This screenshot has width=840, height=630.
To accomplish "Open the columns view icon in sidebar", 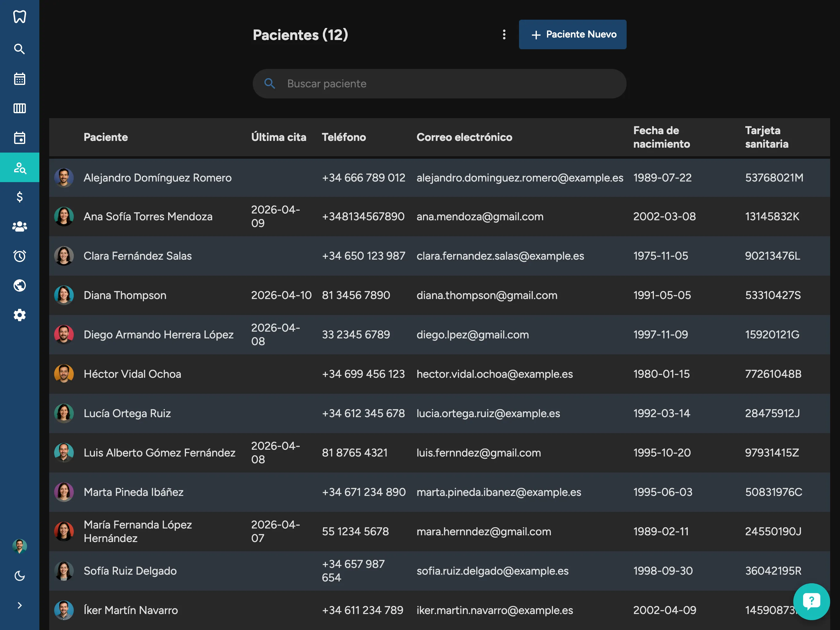I will pos(19,108).
